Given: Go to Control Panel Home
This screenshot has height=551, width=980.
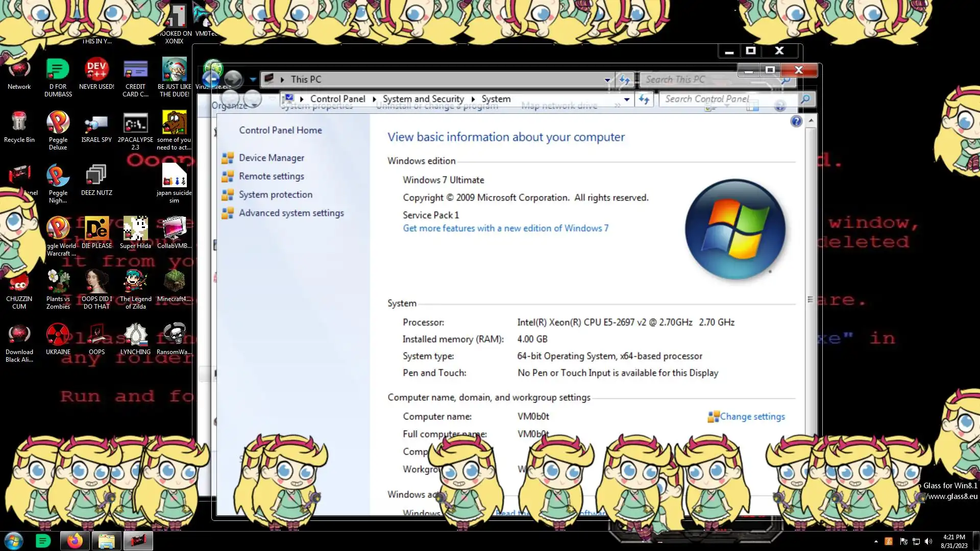Looking at the screenshot, I should click(x=280, y=130).
